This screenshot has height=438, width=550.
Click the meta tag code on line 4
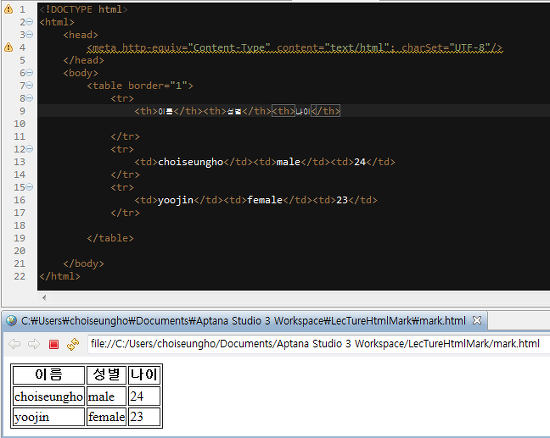coord(295,47)
